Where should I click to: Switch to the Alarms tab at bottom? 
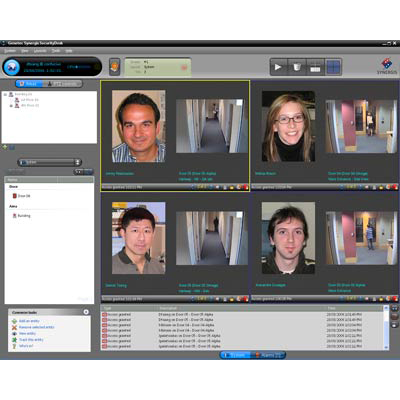pos(269,355)
